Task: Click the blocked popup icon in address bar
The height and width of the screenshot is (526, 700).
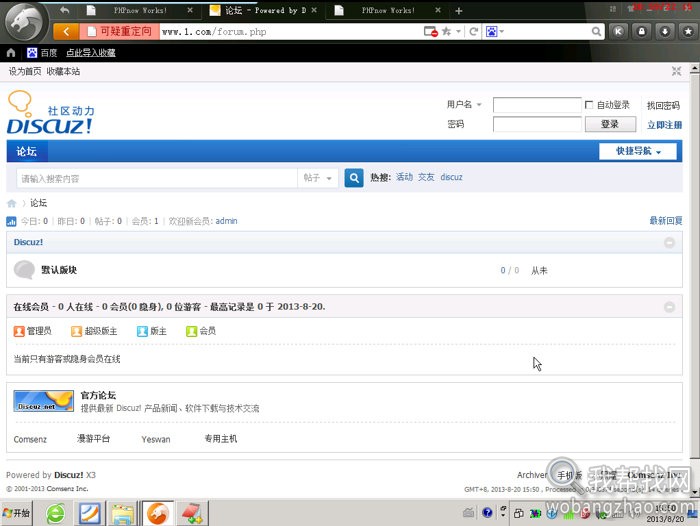Action: pyautogui.click(x=431, y=31)
